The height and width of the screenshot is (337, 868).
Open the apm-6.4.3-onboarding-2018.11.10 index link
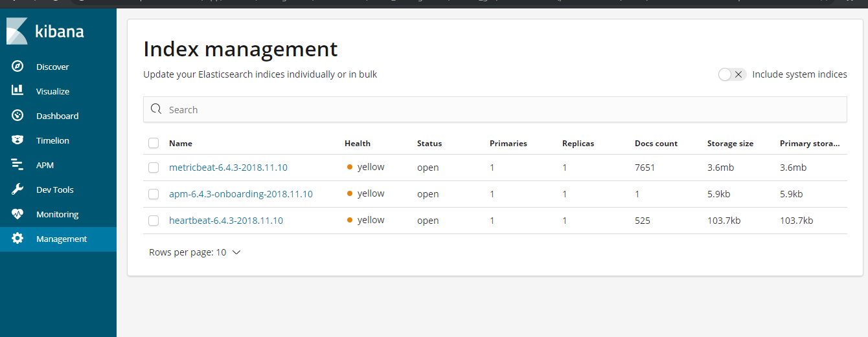tap(240, 194)
